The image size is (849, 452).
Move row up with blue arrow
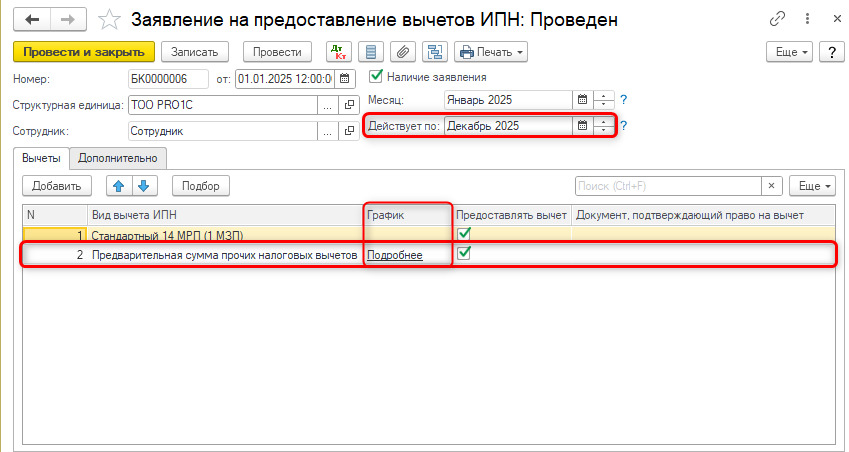(x=119, y=186)
